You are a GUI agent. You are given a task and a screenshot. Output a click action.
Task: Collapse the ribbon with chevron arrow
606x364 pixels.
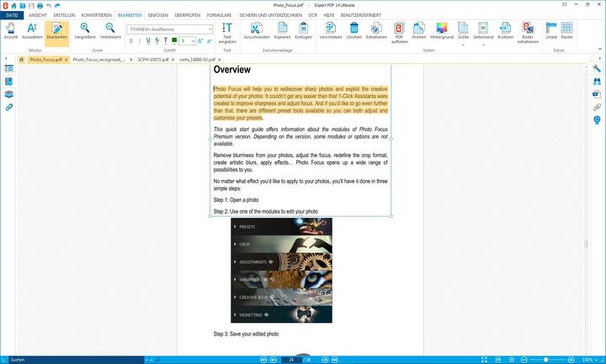coord(600,50)
